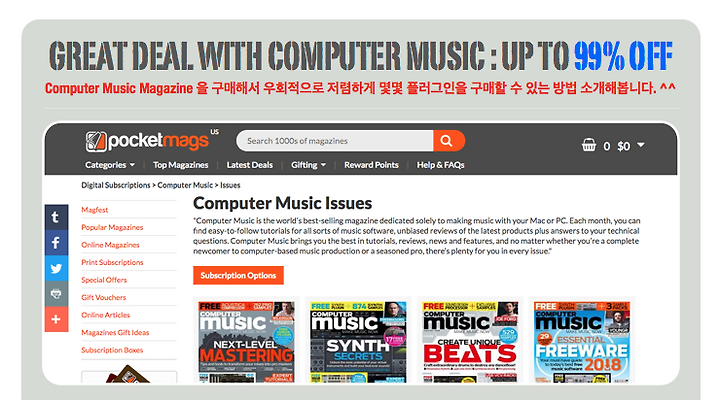This screenshot has height=400, width=720.
Task: Open Latest Deals menu item
Action: (250, 165)
